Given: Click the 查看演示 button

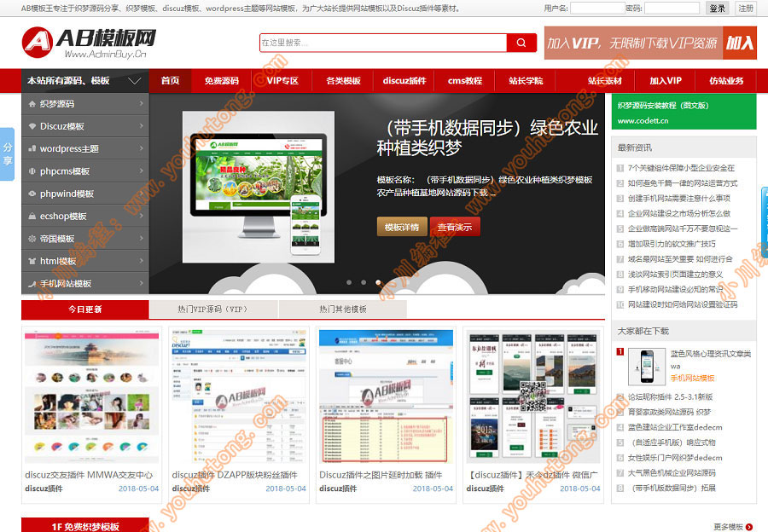Looking at the screenshot, I should [455, 227].
